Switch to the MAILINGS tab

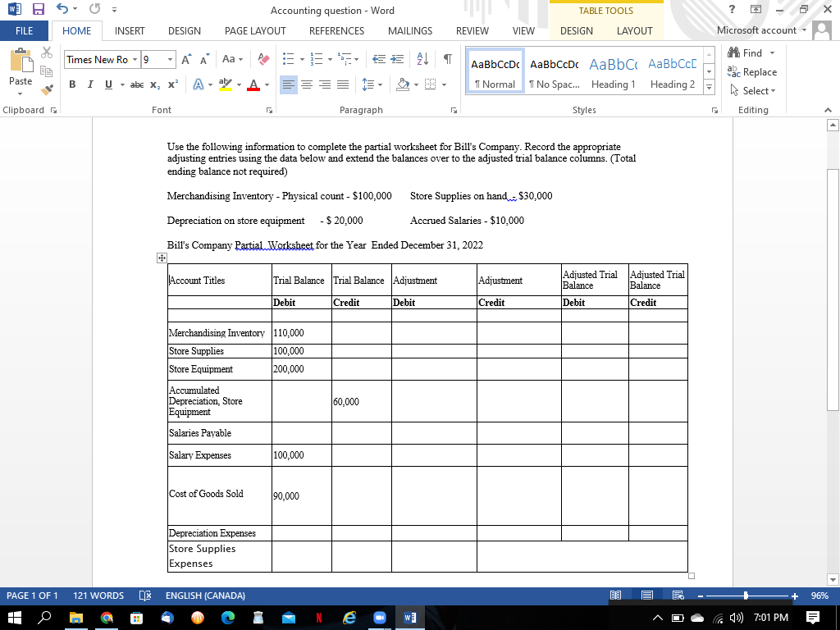pos(409,30)
